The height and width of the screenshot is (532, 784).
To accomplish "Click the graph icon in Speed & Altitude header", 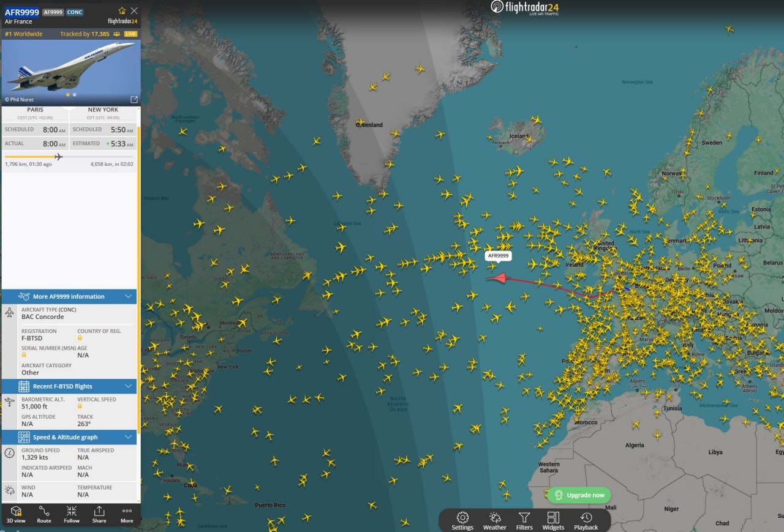I will coord(24,437).
